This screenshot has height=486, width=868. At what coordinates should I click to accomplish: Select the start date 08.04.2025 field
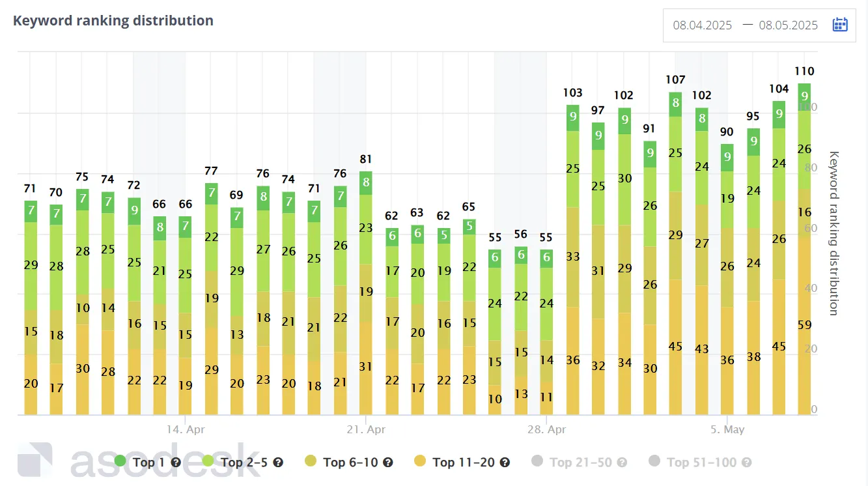coord(703,25)
